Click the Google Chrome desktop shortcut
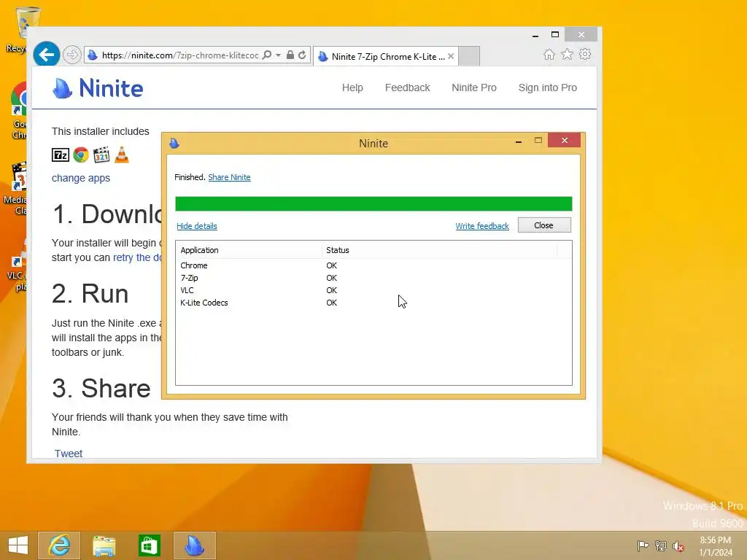 18,109
